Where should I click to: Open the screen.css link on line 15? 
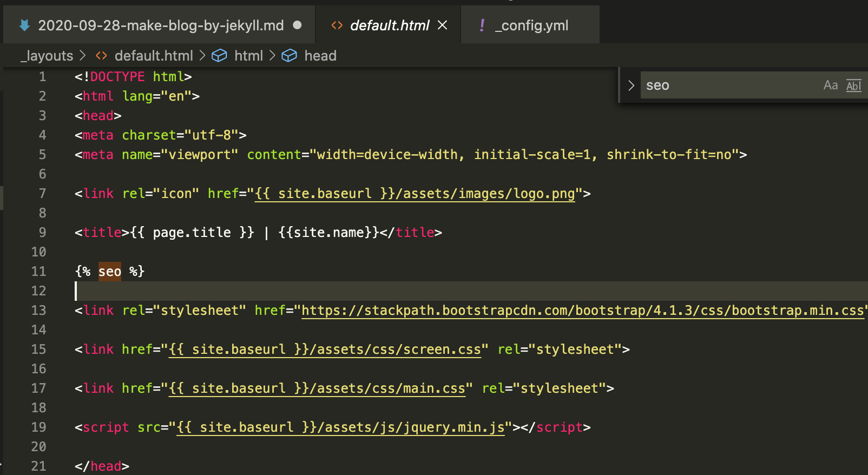coord(325,349)
